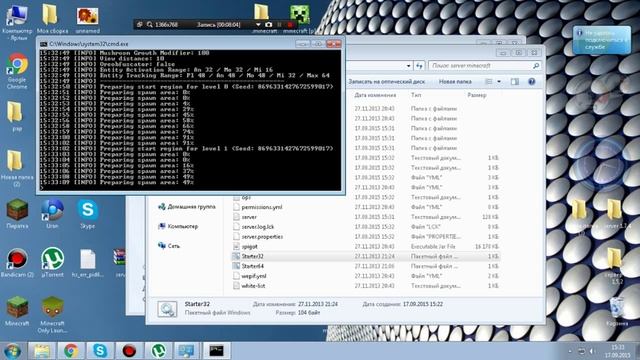This screenshot has height=360, width=640.
Task: Open 'unnamed' image on desktop
Action: 87,20
